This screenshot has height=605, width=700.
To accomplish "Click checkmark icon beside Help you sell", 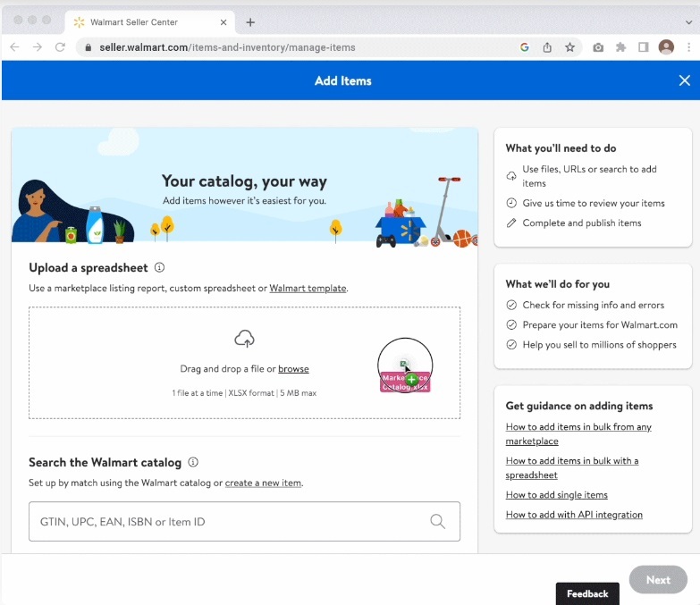I will [x=511, y=344].
